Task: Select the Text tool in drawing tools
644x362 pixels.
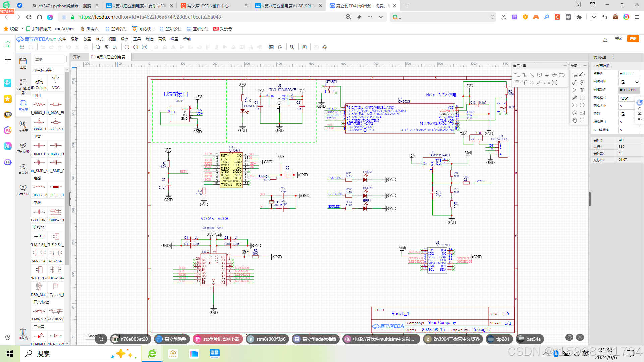Action: click(582, 90)
